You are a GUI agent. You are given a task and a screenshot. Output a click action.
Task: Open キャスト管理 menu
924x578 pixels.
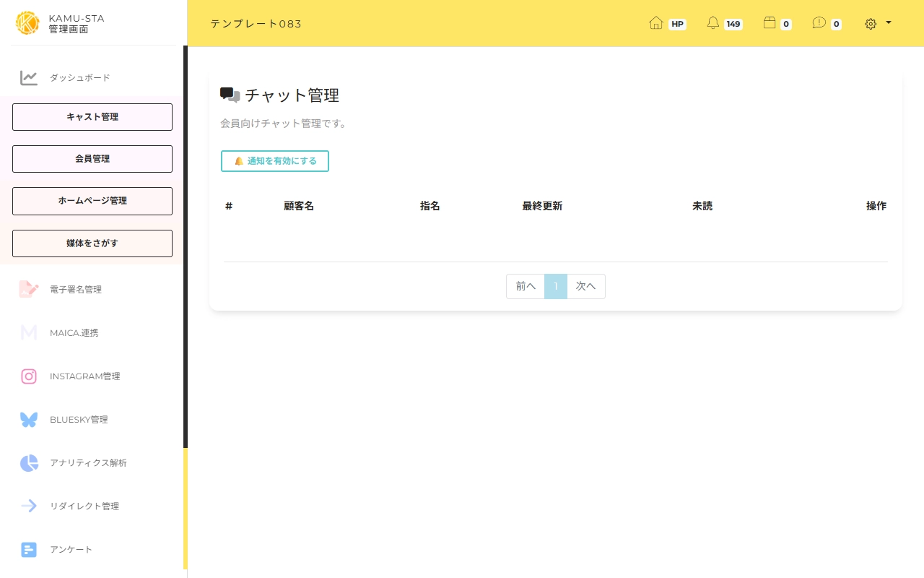tap(92, 117)
